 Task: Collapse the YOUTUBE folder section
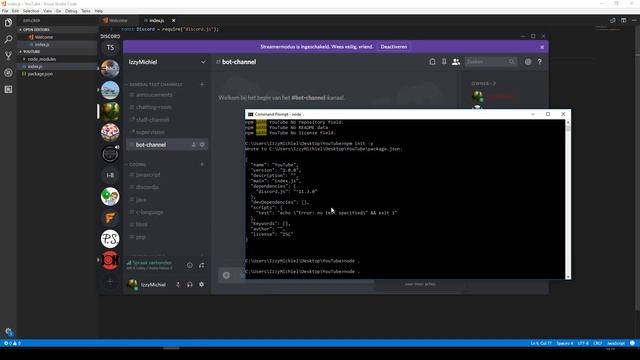tap(31, 52)
